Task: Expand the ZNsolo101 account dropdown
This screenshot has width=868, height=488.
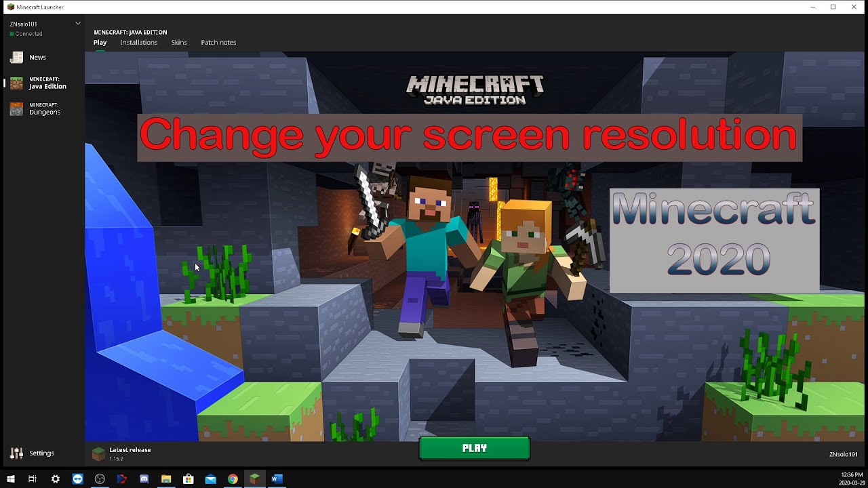Action: (x=78, y=24)
